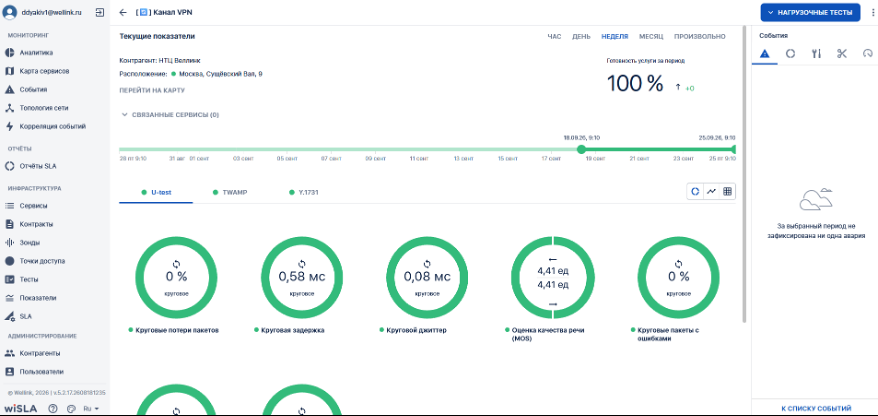Open the help question-mark icon
The width and height of the screenshot is (878, 416).
[x=53, y=409]
